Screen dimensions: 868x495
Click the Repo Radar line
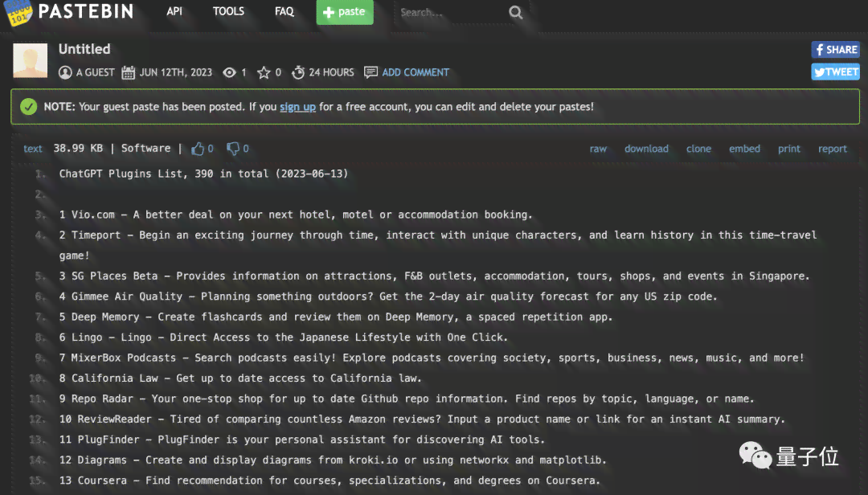tap(407, 399)
